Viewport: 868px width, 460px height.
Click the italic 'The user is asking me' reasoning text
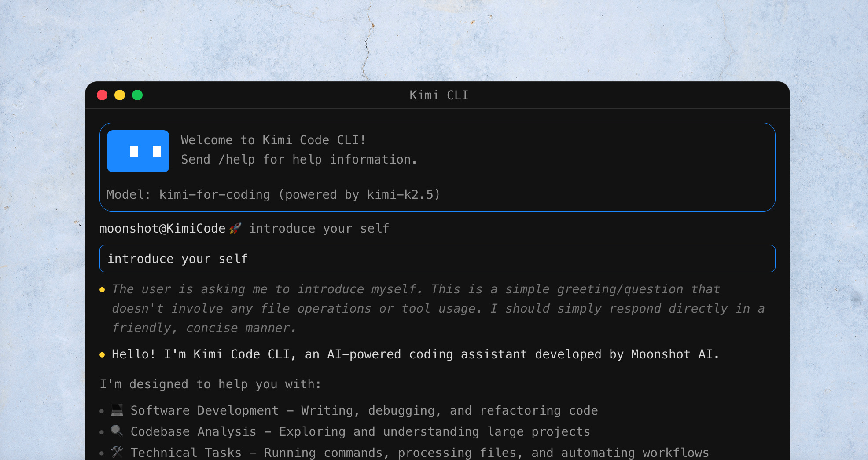click(438, 308)
